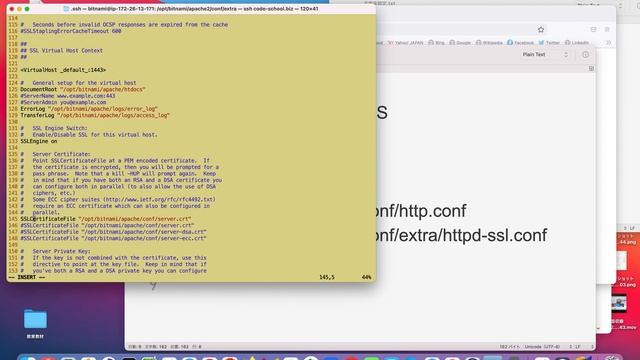
Task: Open the browser hamburger menu icon
Action: 607,29
